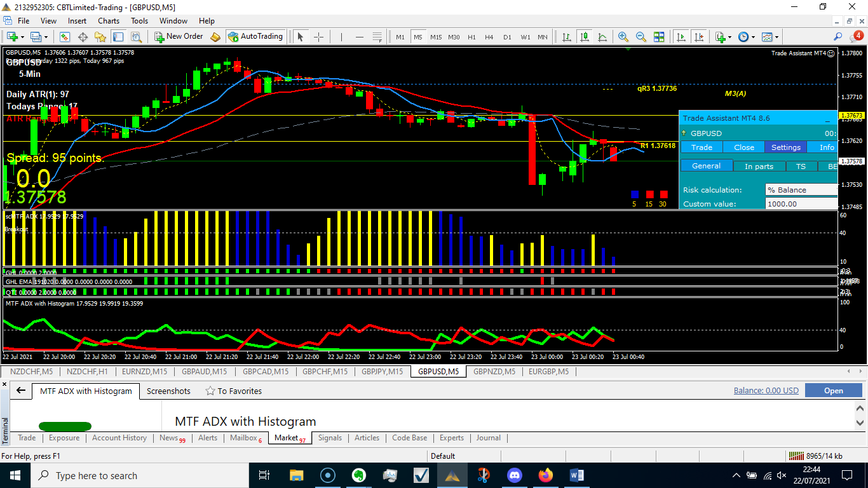The height and width of the screenshot is (488, 868).
Task: Toggle chart Auto Scroll
Action: (x=681, y=37)
